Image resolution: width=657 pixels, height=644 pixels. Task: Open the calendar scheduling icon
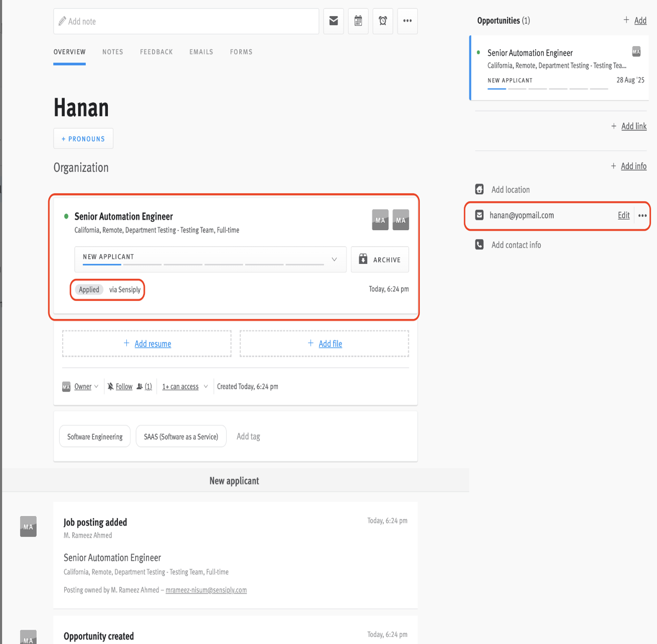(358, 21)
